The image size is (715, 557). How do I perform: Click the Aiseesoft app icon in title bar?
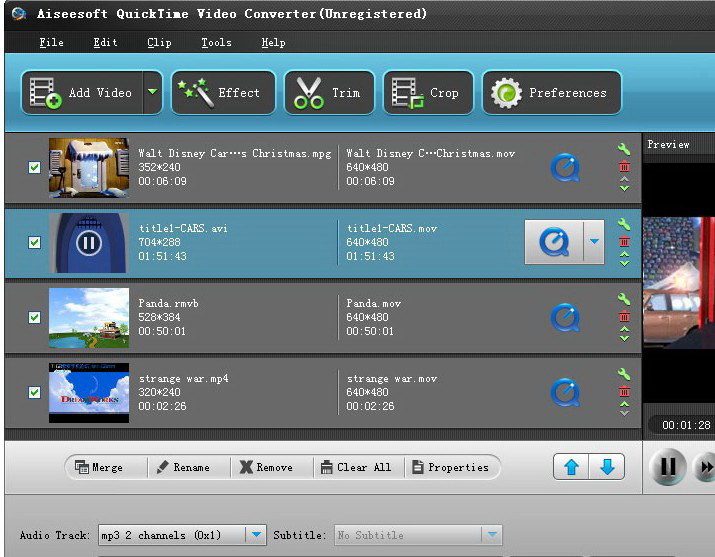[x=19, y=14]
